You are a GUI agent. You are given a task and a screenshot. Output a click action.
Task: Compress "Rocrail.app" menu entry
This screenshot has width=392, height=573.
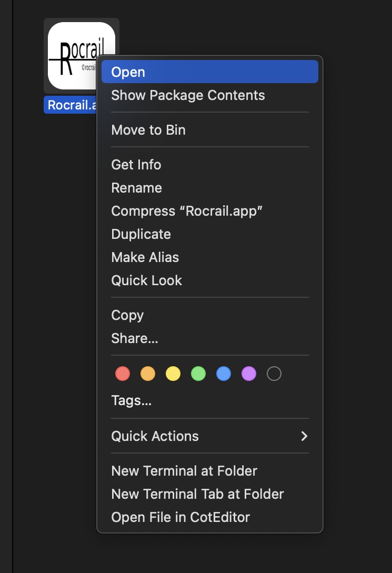[187, 211]
